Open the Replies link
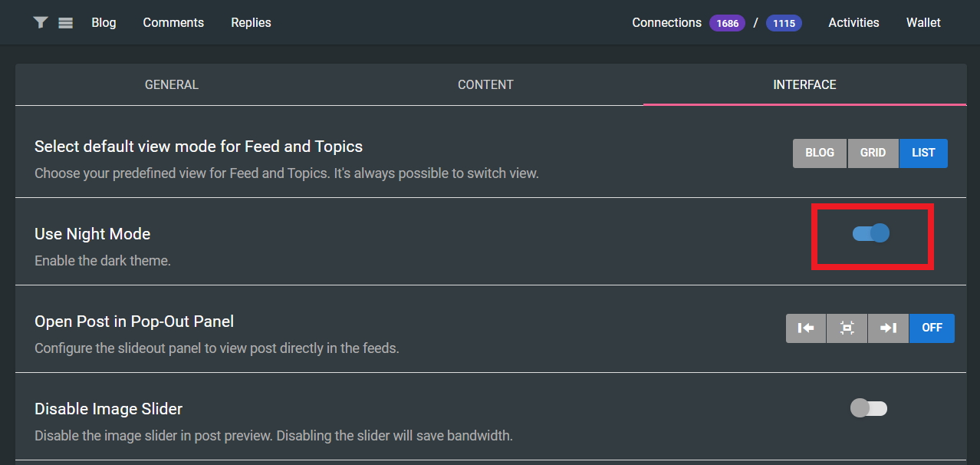 tap(251, 23)
